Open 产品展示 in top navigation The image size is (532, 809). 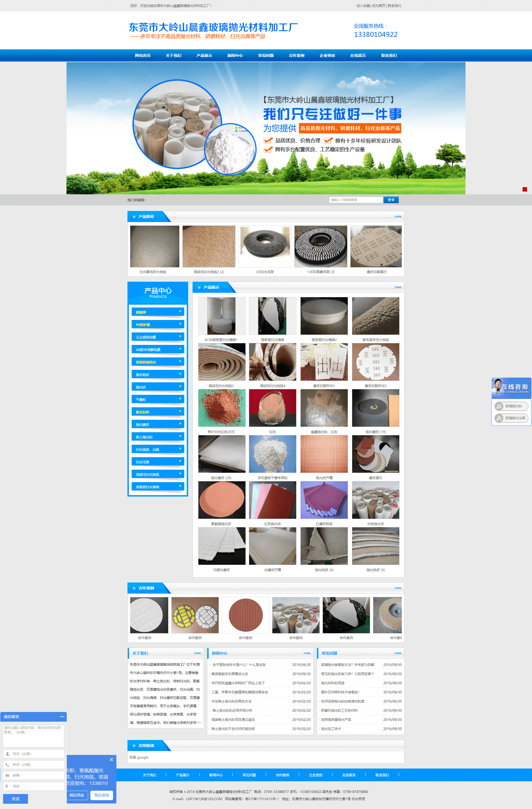pos(204,55)
